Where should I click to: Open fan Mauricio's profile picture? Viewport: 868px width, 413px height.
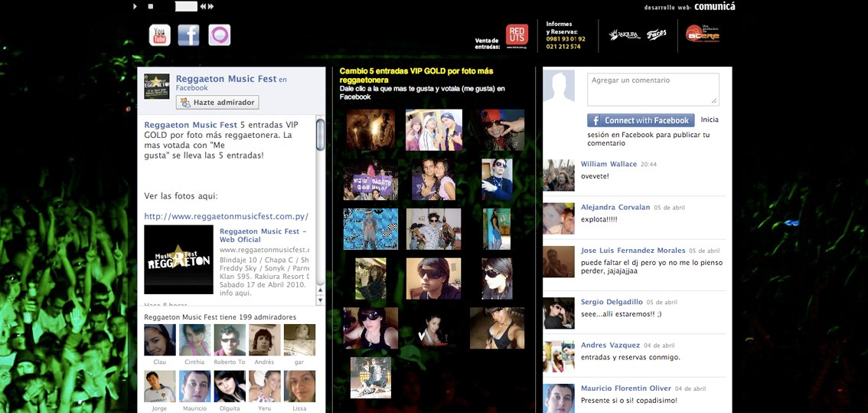[x=195, y=386]
